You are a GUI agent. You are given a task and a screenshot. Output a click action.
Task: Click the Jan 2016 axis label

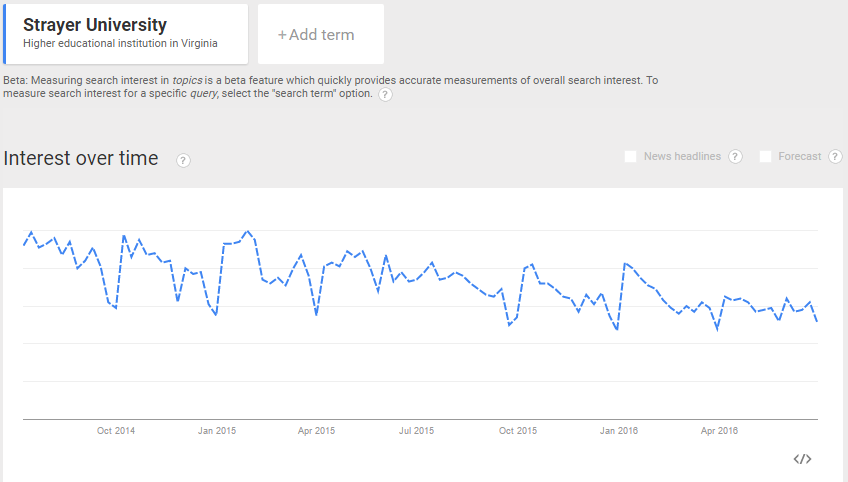click(619, 431)
